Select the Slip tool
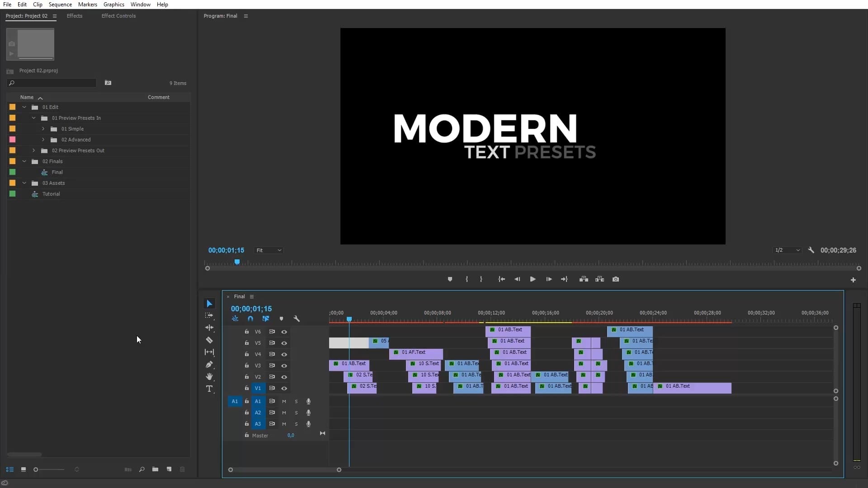This screenshot has width=868, height=488. 209,352
